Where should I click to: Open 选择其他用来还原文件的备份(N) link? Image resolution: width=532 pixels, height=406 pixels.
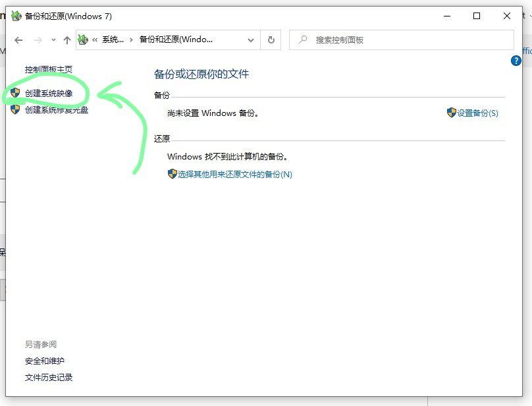(x=235, y=174)
